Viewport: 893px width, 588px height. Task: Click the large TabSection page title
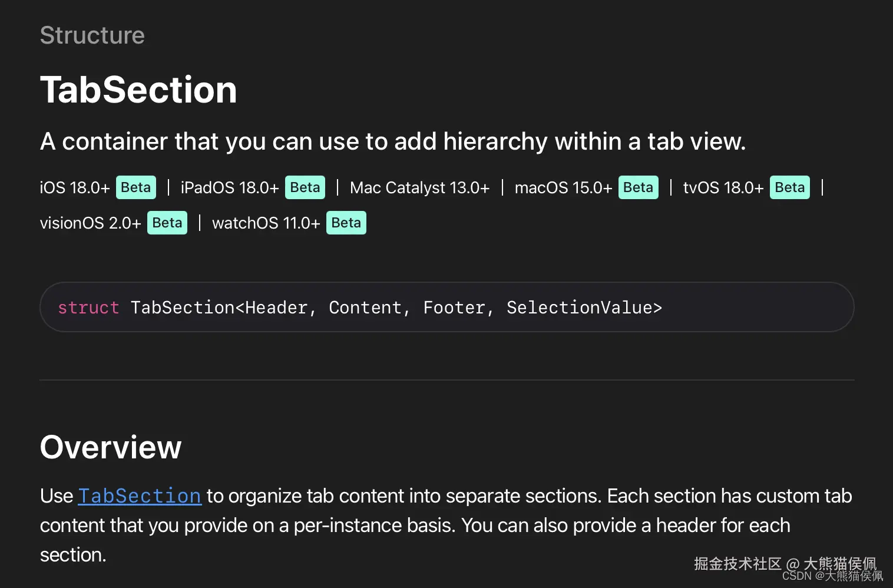point(138,90)
